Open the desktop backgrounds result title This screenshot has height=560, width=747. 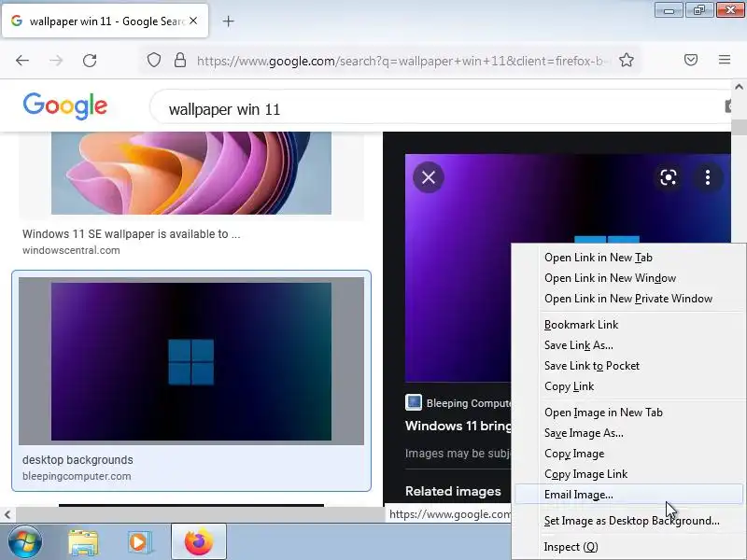click(x=78, y=460)
